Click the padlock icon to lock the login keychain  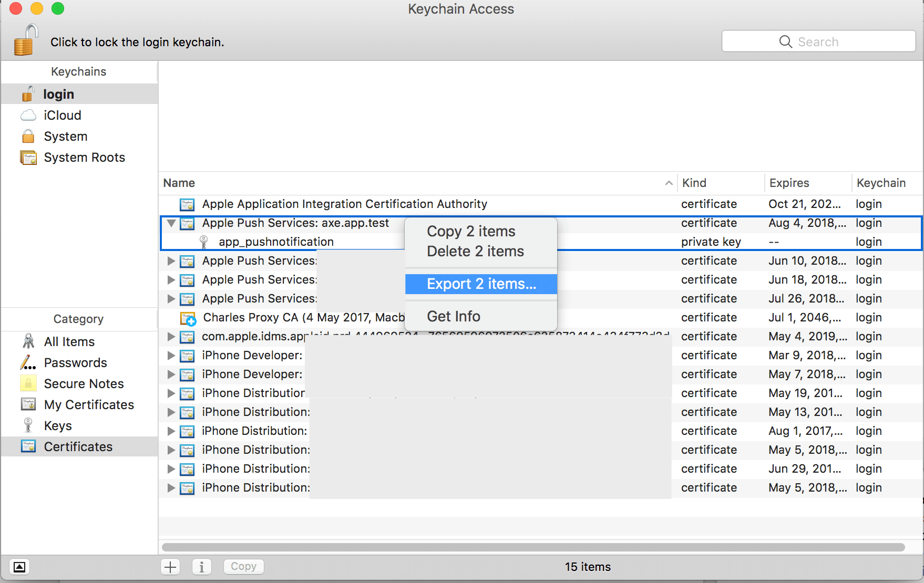click(26, 40)
